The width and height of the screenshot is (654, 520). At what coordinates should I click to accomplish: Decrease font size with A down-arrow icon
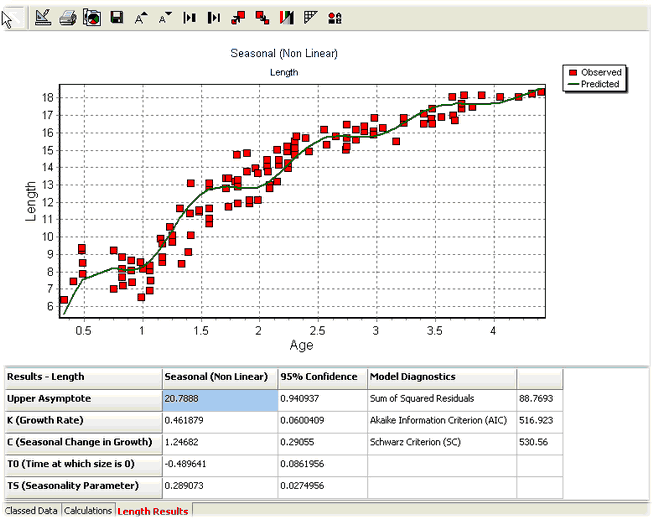(x=165, y=18)
